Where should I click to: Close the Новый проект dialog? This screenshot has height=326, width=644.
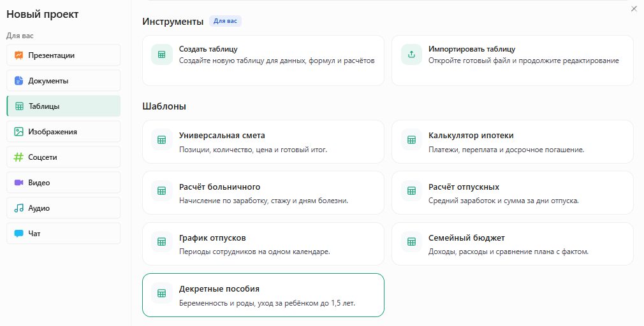click(634, 9)
